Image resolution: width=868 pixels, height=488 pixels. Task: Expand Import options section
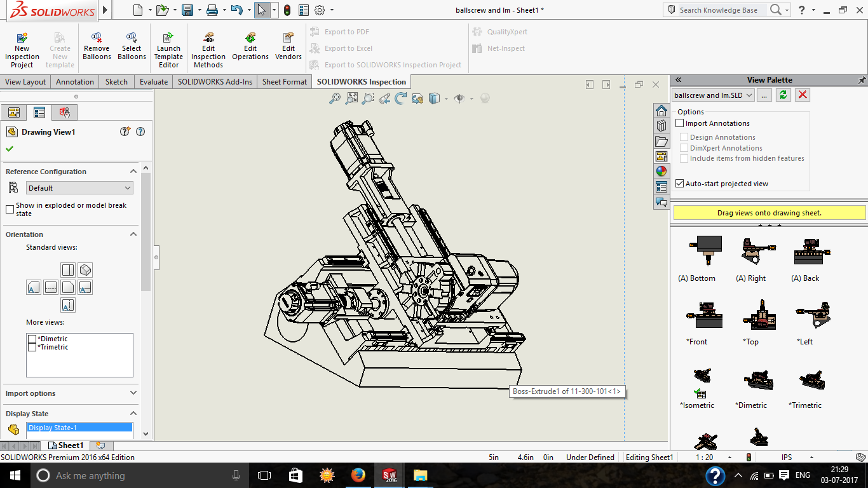pyautogui.click(x=133, y=393)
